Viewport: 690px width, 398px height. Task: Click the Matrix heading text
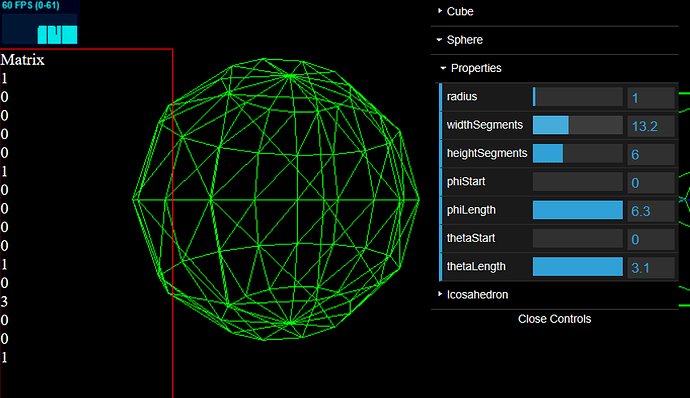(22, 59)
